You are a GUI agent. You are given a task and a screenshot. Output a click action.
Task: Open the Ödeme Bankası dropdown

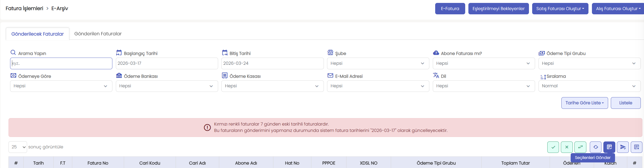[x=167, y=86]
